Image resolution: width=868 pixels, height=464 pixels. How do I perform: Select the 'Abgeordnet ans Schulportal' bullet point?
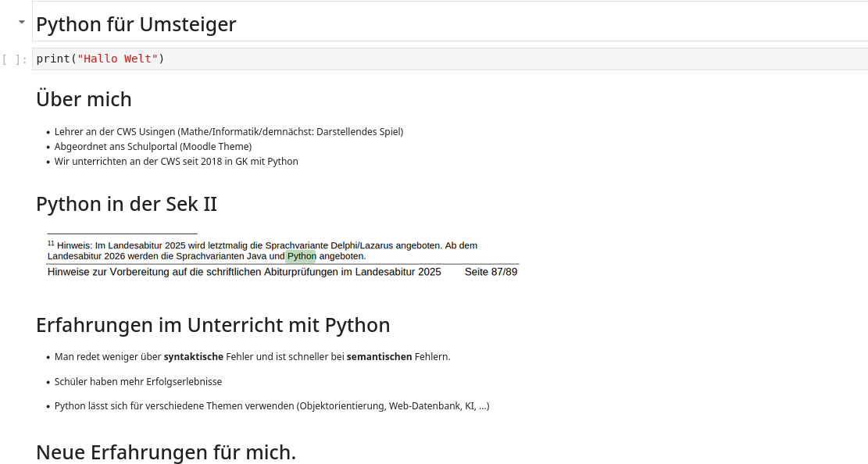pos(152,146)
